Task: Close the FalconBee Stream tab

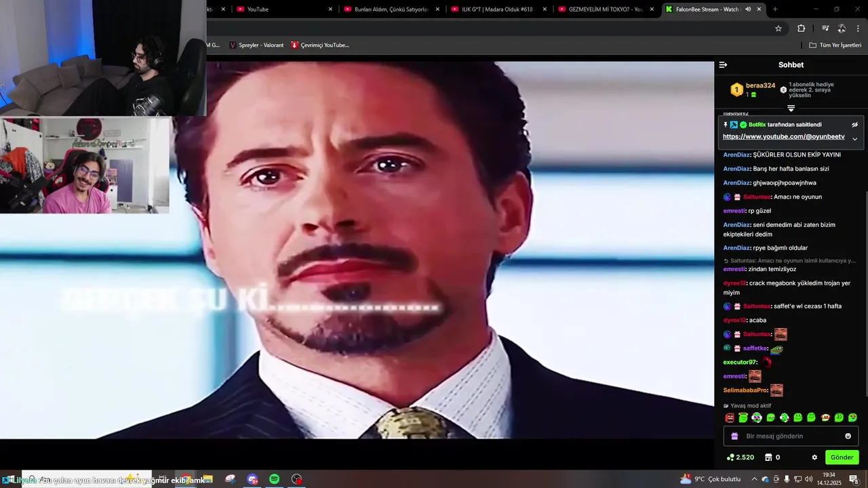Action: click(x=759, y=9)
